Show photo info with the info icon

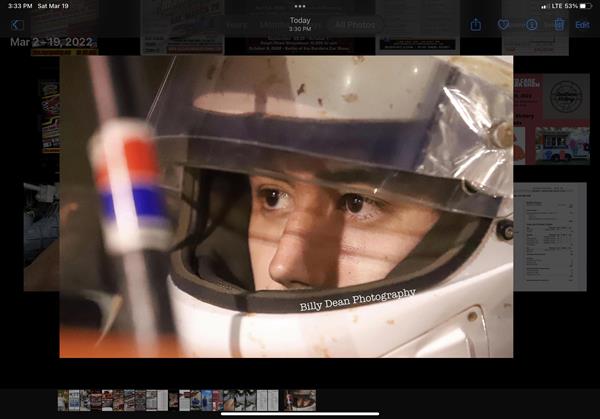pyautogui.click(x=532, y=25)
